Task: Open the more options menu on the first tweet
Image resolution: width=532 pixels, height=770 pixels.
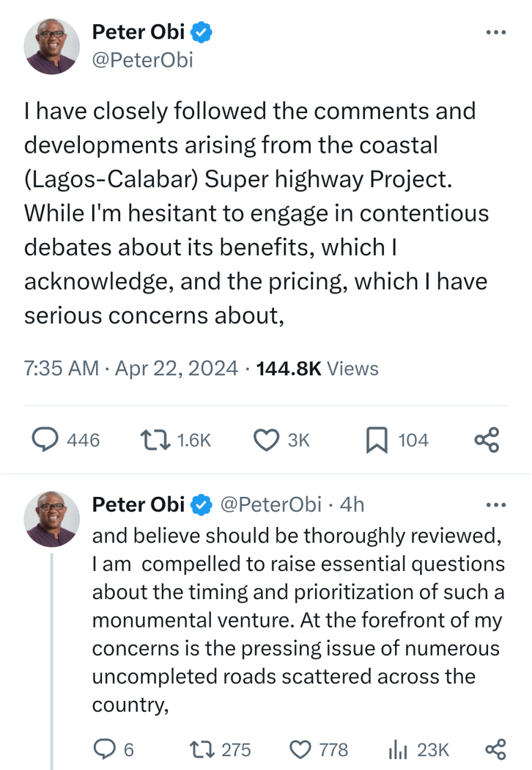Action: tap(497, 32)
